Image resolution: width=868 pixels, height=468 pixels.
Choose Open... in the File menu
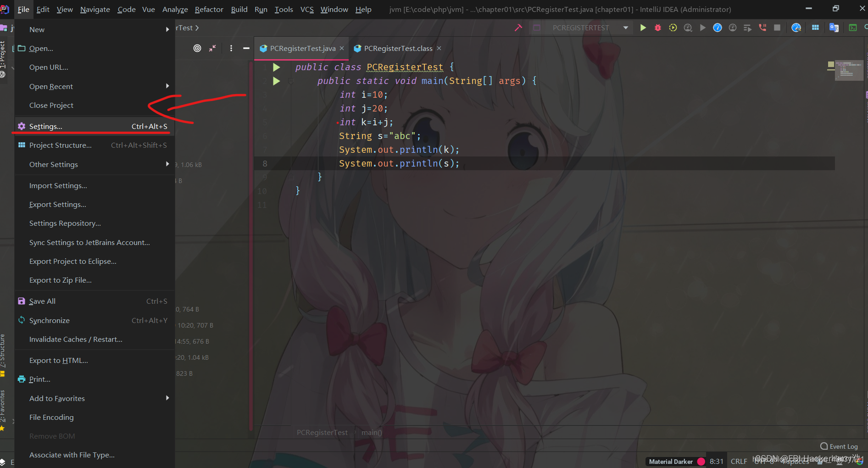tap(95, 48)
